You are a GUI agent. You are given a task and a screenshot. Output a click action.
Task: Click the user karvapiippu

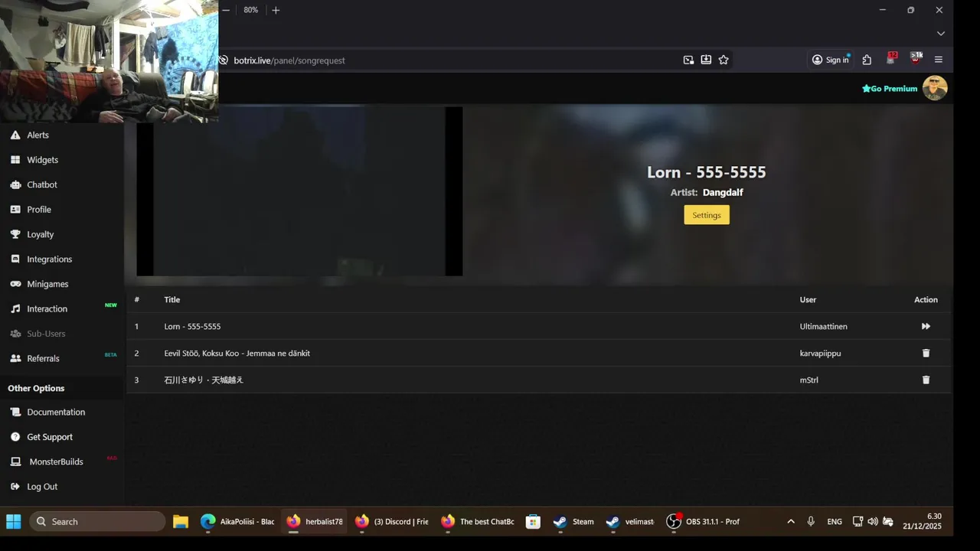click(820, 354)
